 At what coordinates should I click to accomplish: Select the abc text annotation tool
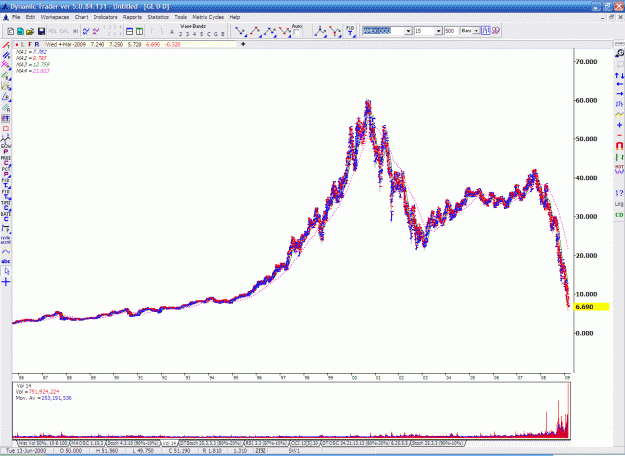pos(6,261)
